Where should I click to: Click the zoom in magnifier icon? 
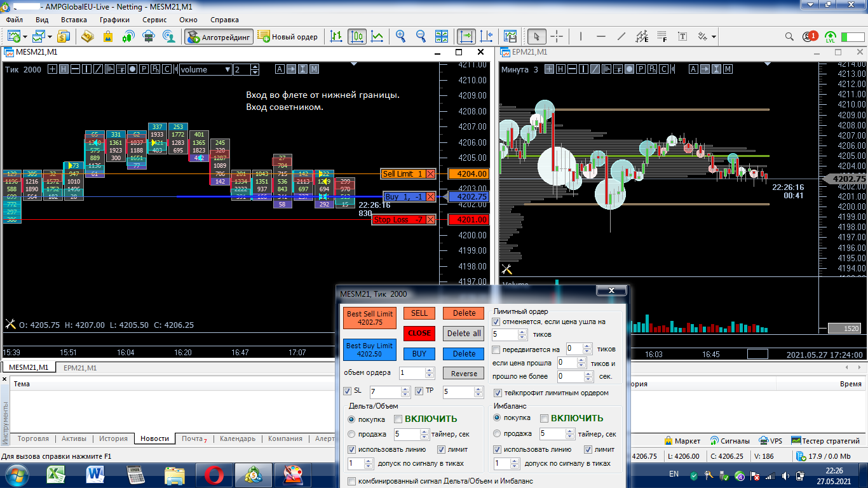(x=400, y=37)
